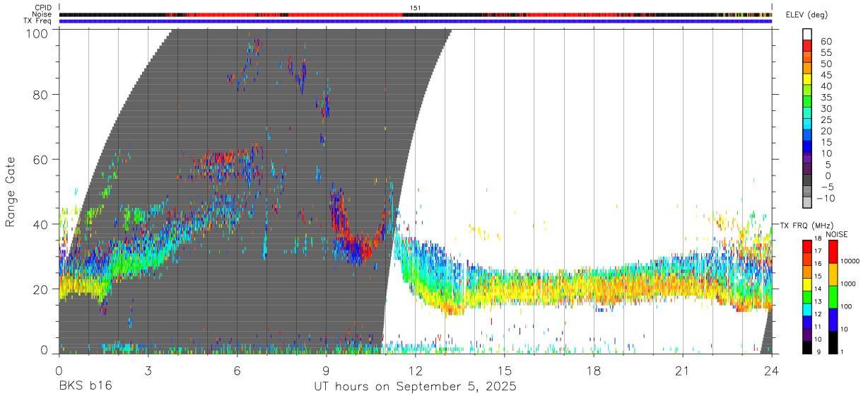This screenshot has height=401, width=868.
Task: Click y-axis tick label 100
Action: (37, 33)
